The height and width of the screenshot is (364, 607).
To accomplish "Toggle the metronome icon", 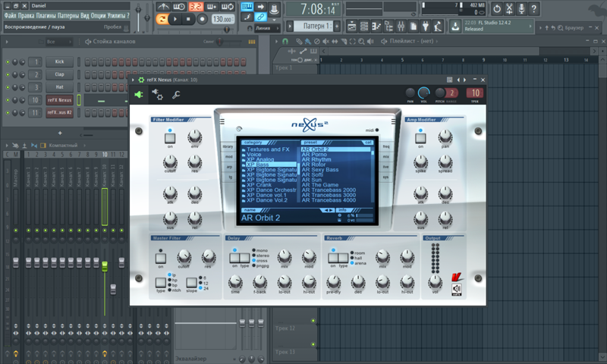I will 163,7.
